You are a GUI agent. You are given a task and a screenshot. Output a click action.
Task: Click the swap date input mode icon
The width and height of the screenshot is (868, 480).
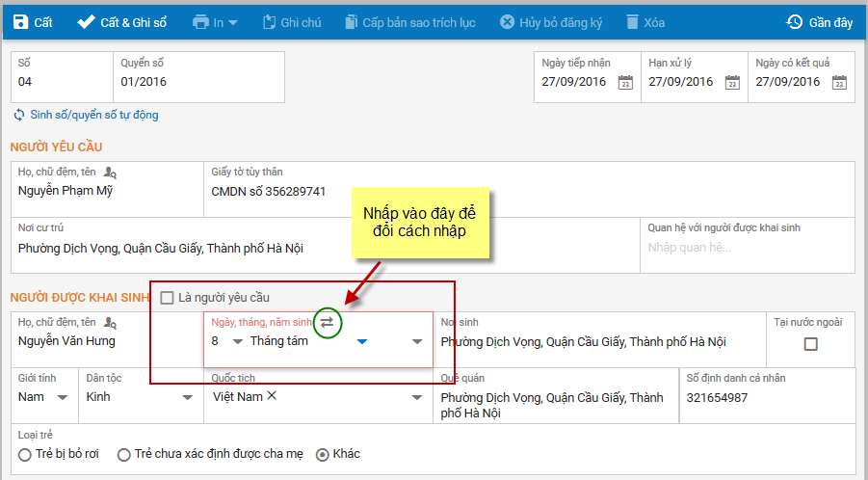pyautogui.click(x=327, y=323)
